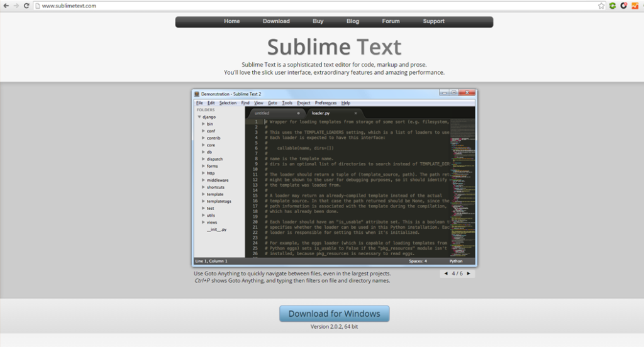Click the browser forward arrow
This screenshot has width=644, height=347.
tap(16, 6)
